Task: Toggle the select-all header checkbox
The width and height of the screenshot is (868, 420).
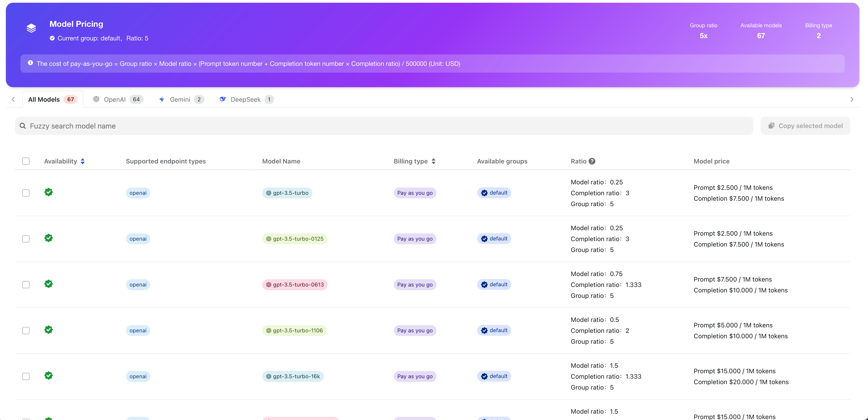Action: [26, 161]
